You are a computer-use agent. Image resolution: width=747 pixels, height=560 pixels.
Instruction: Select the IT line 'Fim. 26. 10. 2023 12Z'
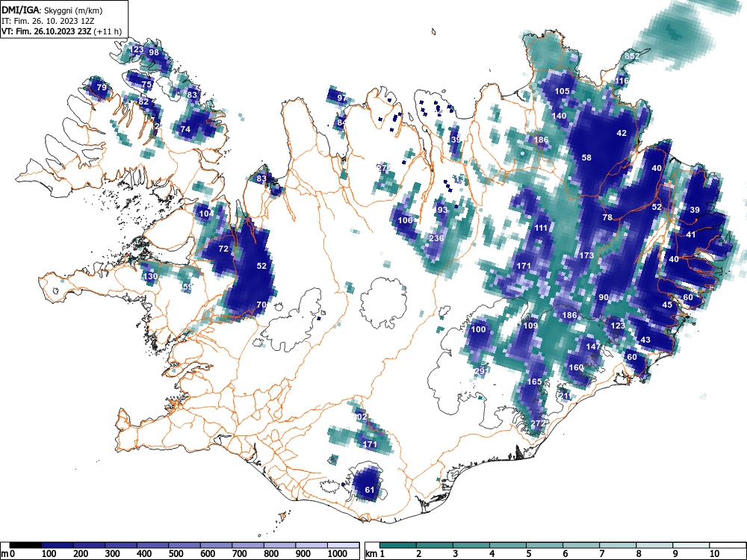(x=49, y=21)
